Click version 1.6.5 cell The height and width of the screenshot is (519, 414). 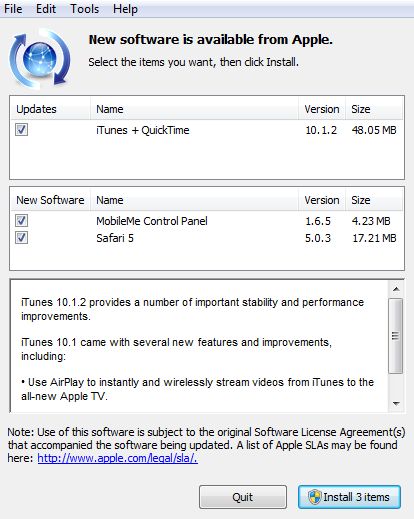318,221
